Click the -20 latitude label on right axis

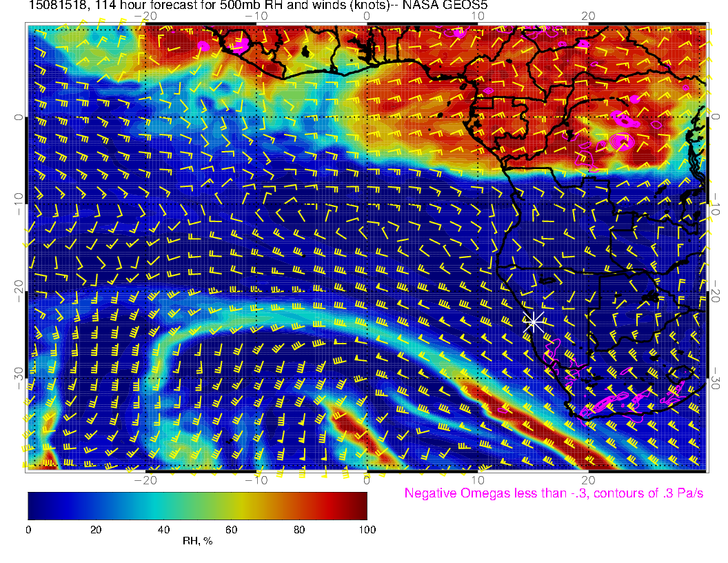coord(716,292)
